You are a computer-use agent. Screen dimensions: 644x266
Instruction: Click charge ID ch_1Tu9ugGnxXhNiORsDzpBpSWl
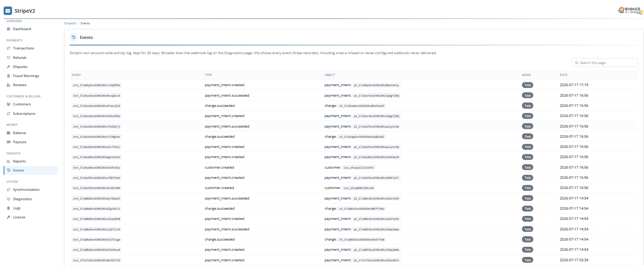click(x=362, y=137)
